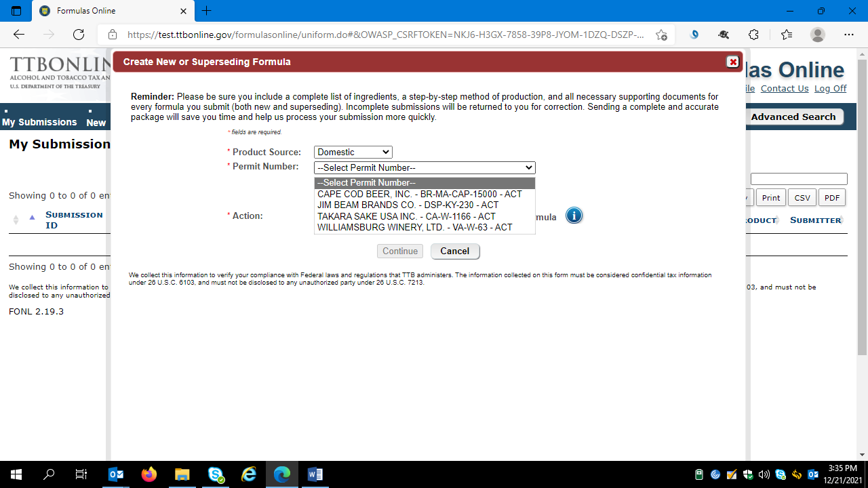The width and height of the screenshot is (868, 488).
Task: Open Microsoft Word from the taskbar
Action: pyautogui.click(x=315, y=474)
